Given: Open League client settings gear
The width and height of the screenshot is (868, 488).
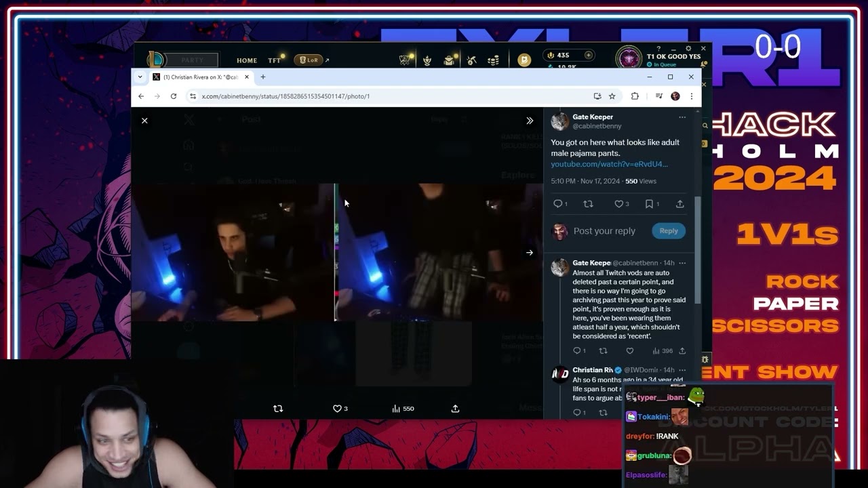Looking at the screenshot, I should 688,49.
